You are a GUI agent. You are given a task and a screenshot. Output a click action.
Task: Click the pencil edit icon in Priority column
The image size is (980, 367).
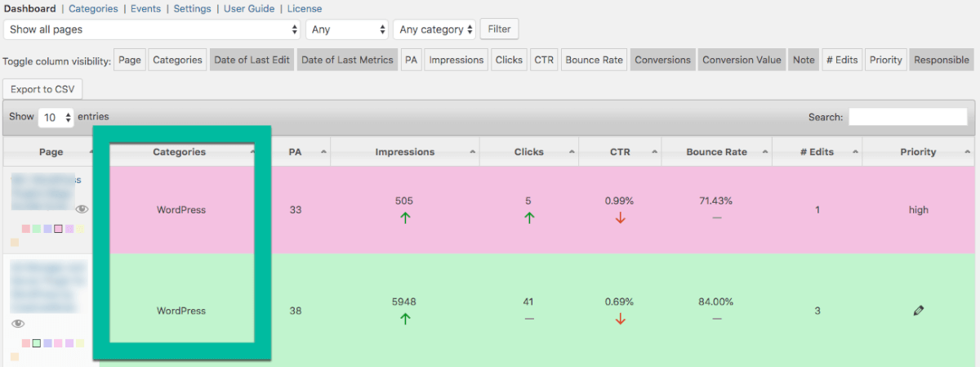pos(919,311)
